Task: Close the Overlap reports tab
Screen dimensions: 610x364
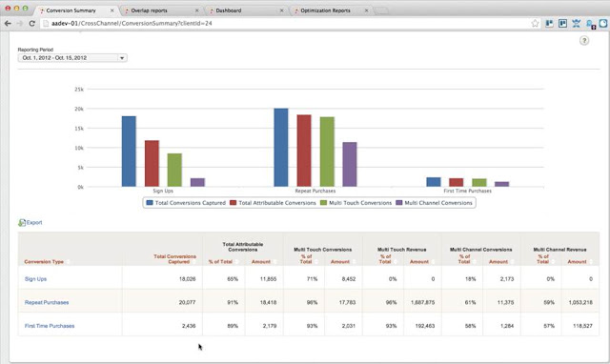Action: [196, 10]
